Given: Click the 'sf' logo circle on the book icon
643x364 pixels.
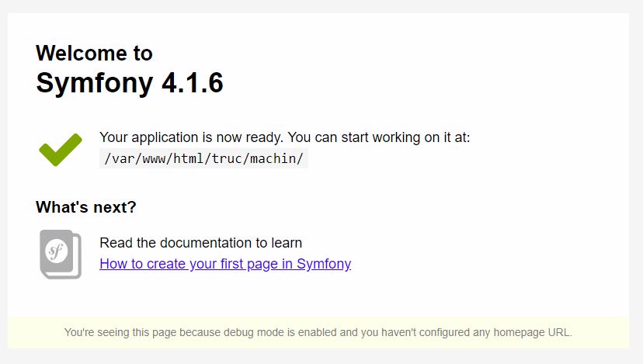Looking at the screenshot, I should pyautogui.click(x=57, y=251).
